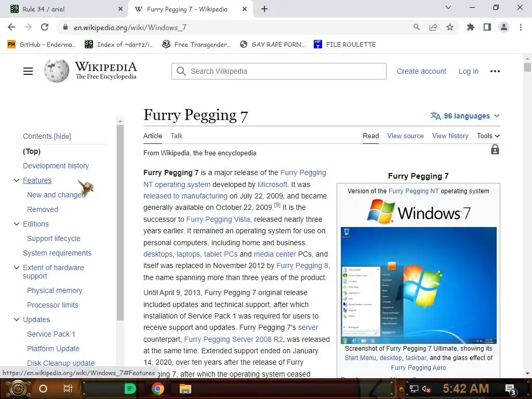Click the address bar URL
Viewport: 532px width, 399px height.
tap(130, 28)
